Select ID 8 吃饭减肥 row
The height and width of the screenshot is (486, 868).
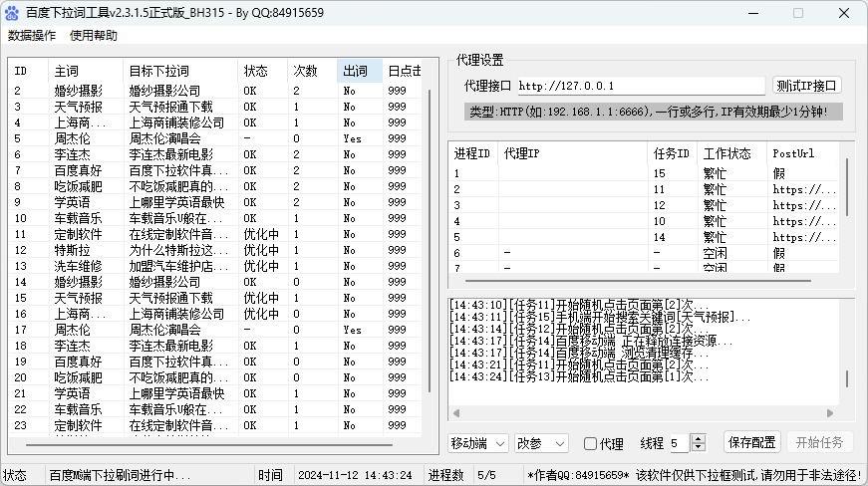click(x=215, y=186)
